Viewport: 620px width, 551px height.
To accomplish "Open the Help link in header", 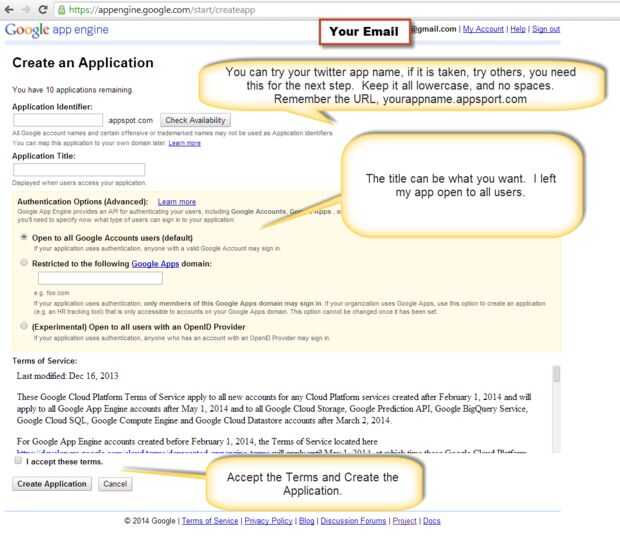I will coord(518,29).
